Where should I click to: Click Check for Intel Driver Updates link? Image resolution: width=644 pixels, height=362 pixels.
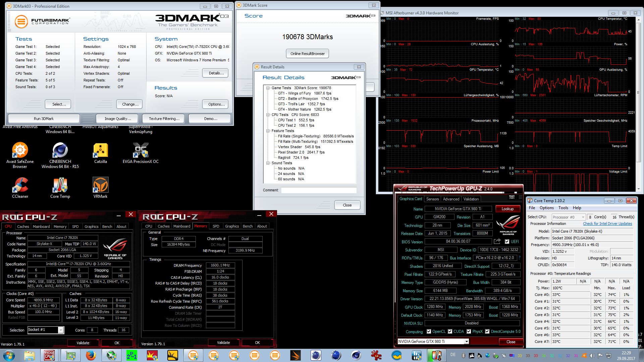click(607, 224)
